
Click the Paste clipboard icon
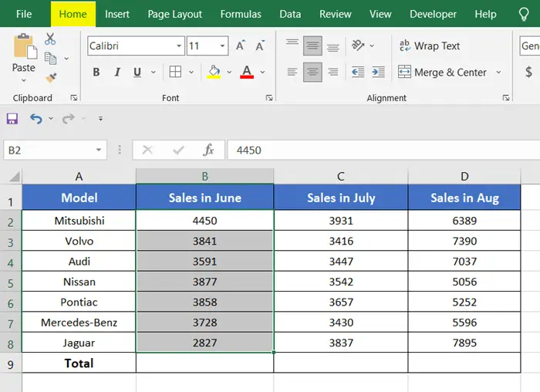click(x=25, y=46)
